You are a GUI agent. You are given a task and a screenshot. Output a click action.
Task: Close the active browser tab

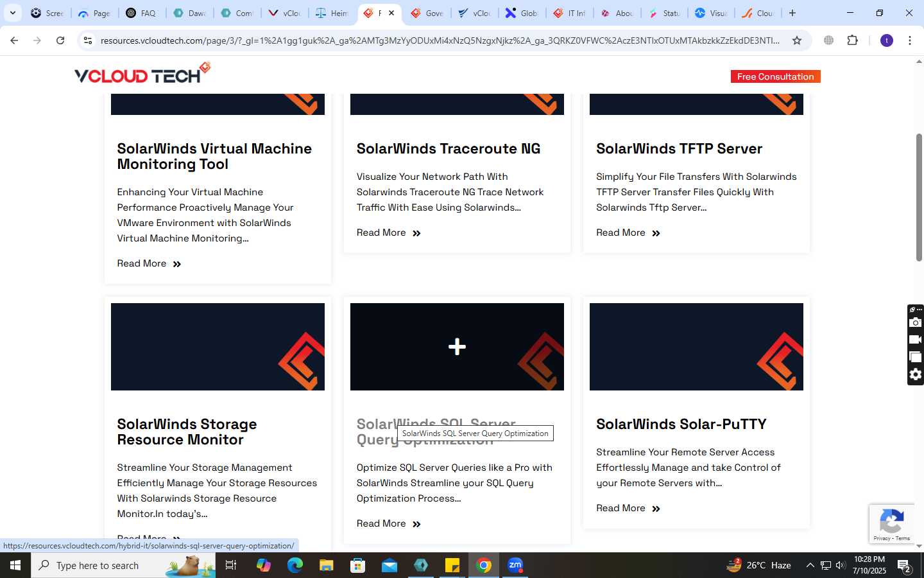(391, 13)
